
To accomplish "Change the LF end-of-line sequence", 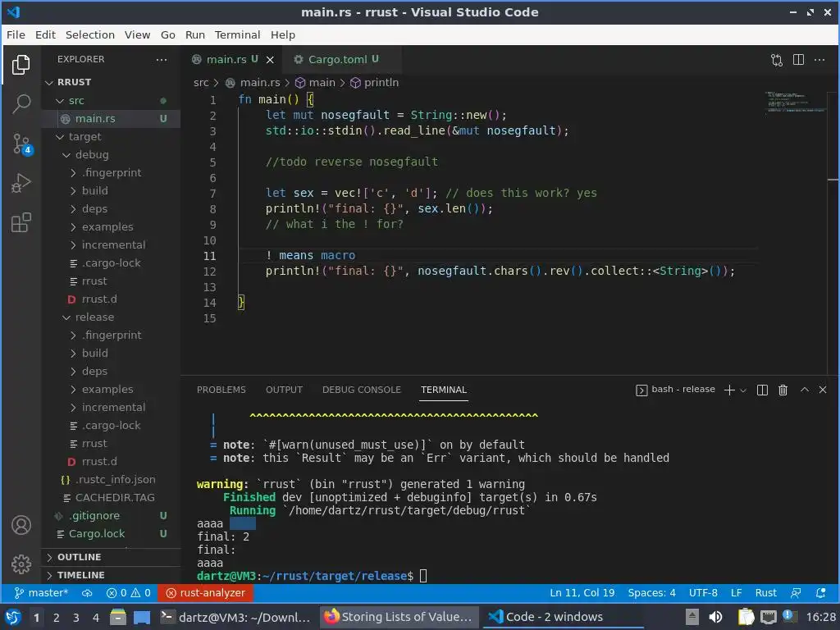I will 736,592.
